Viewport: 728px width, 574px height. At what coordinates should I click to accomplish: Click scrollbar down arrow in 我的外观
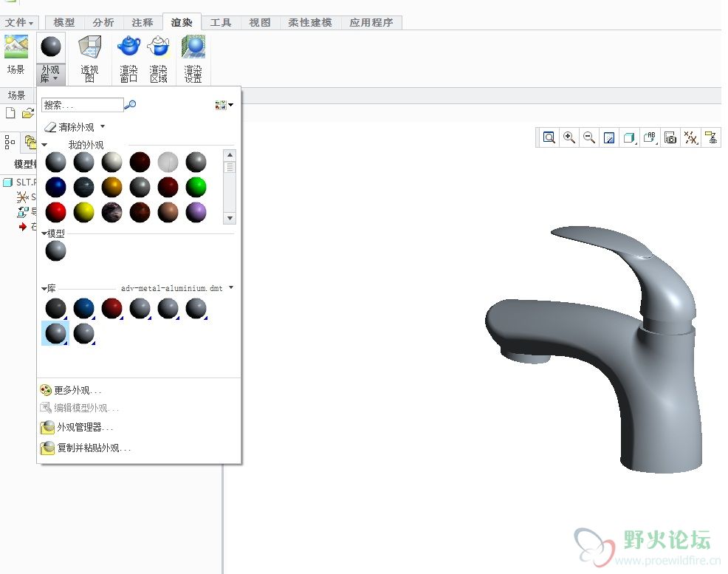coord(230,218)
